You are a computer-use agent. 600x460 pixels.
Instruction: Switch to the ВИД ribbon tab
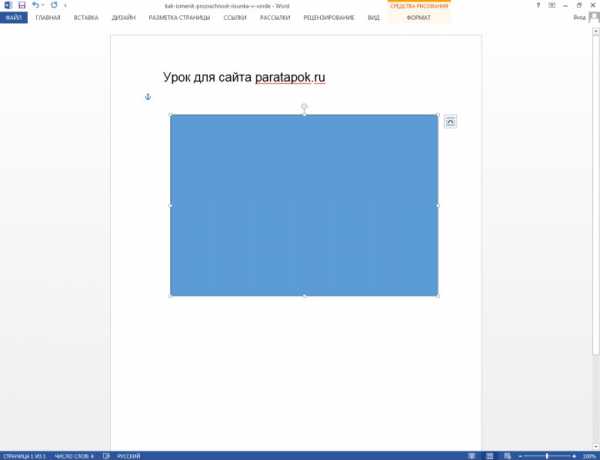coord(373,18)
